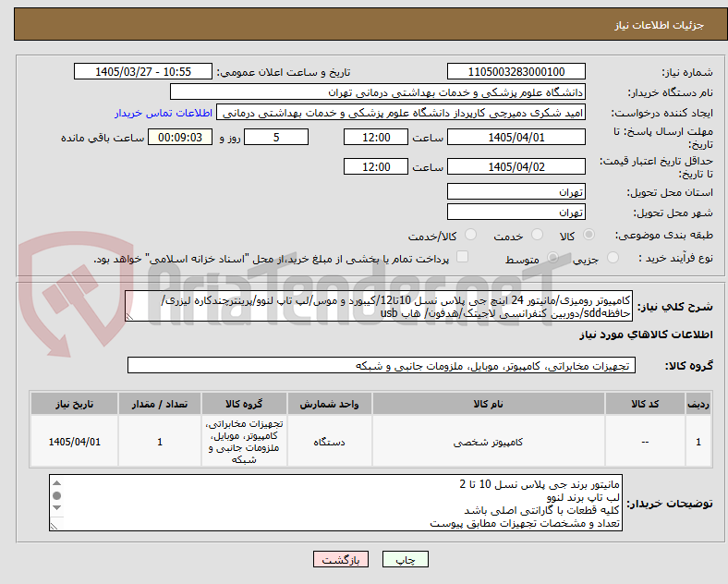
Task: Click the price validity time 12:00 field
Action: (x=376, y=166)
